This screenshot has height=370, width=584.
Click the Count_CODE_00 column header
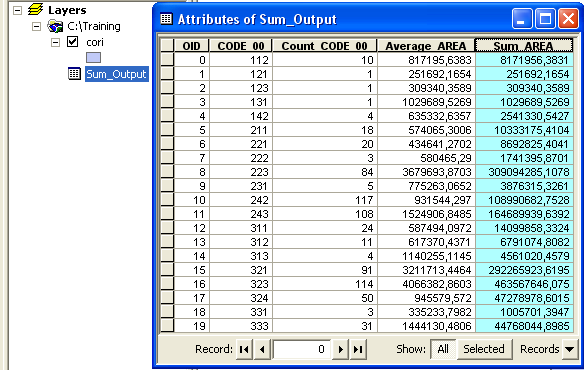coord(324,46)
